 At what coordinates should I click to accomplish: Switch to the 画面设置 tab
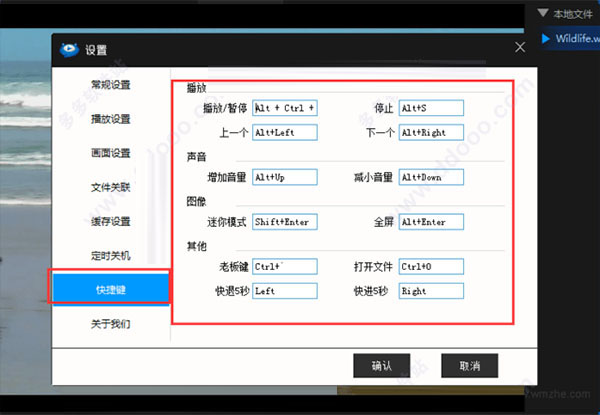tap(111, 153)
